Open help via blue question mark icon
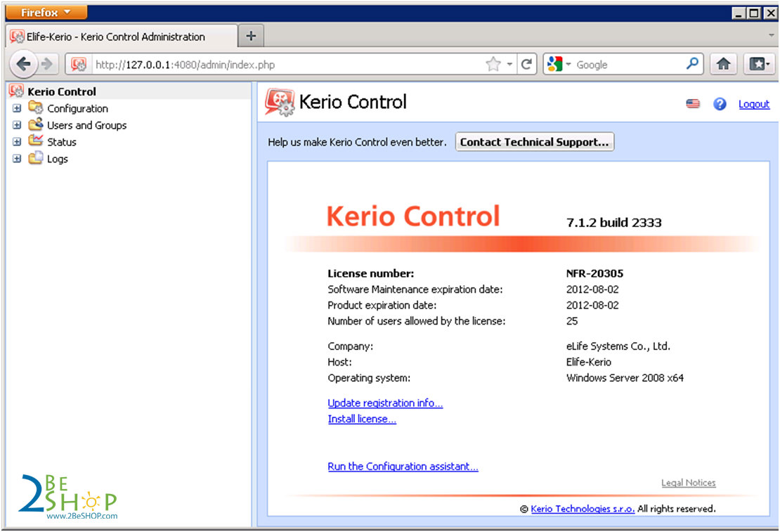Viewport: 780px width, 532px height. click(x=720, y=103)
